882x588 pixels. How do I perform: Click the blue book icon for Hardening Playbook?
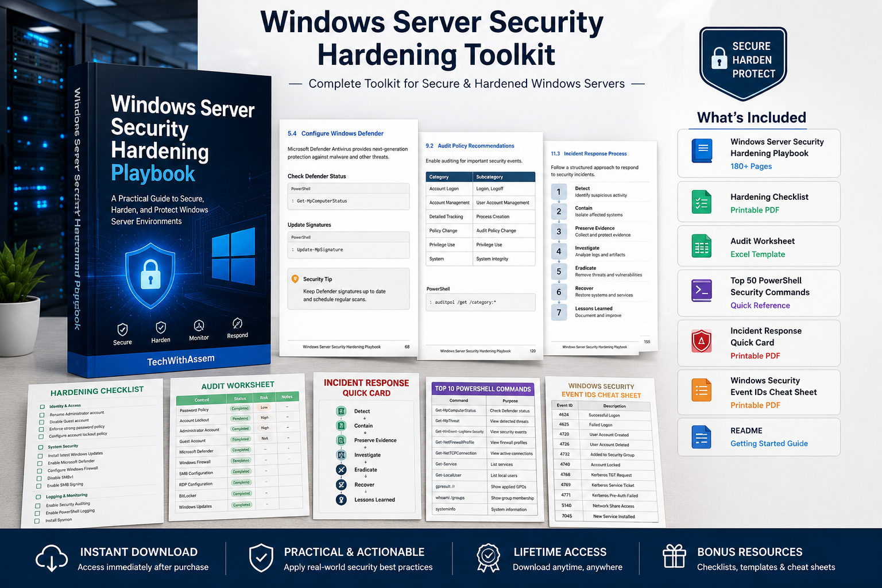702,151
